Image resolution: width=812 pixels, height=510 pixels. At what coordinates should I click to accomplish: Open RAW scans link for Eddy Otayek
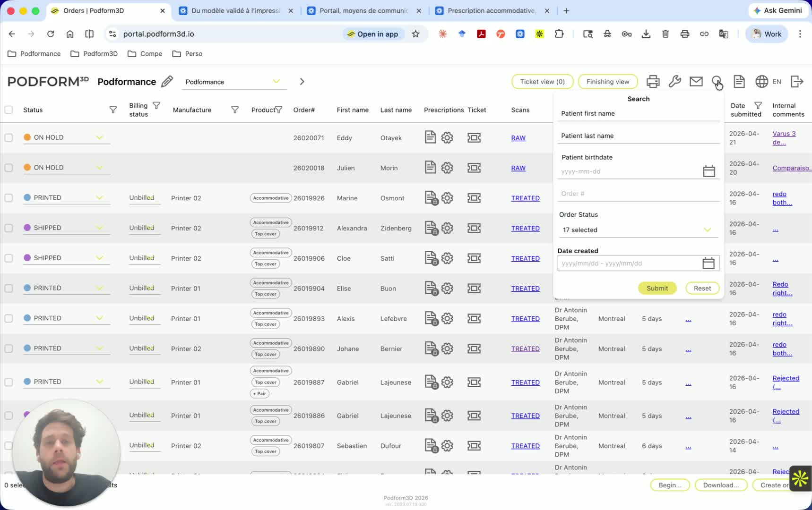[518, 138]
